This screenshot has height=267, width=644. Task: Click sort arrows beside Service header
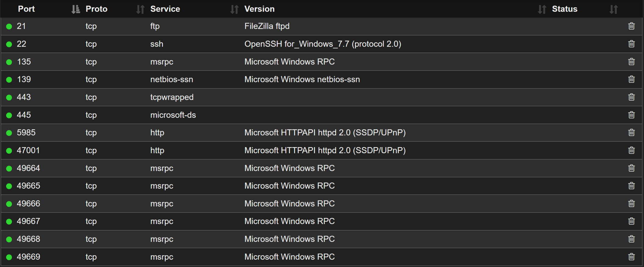pos(234,9)
